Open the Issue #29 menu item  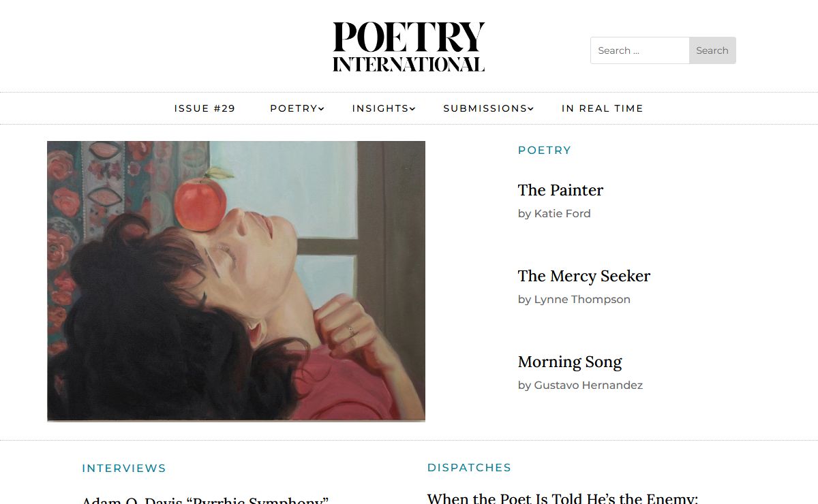tap(204, 108)
